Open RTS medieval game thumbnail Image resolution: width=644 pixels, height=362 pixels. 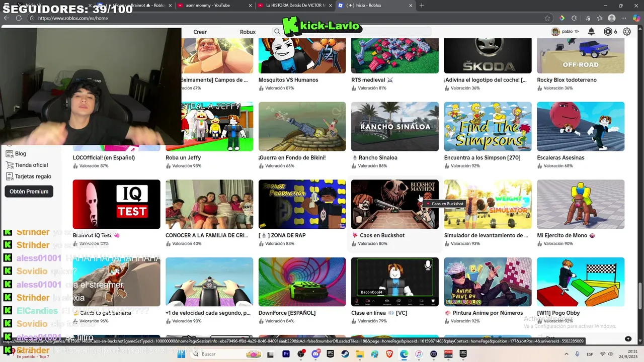pyautogui.click(x=395, y=56)
